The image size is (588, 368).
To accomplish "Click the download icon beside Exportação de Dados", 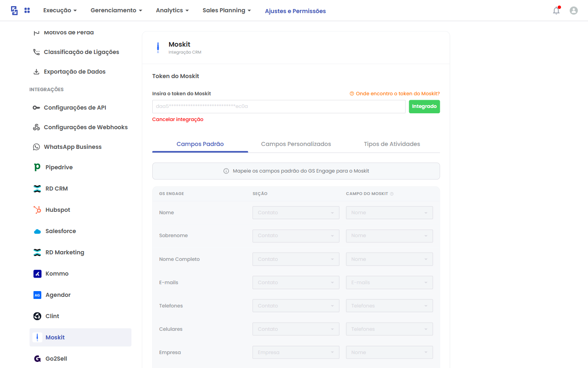I will pyautogui.click(x=36, y=72).
